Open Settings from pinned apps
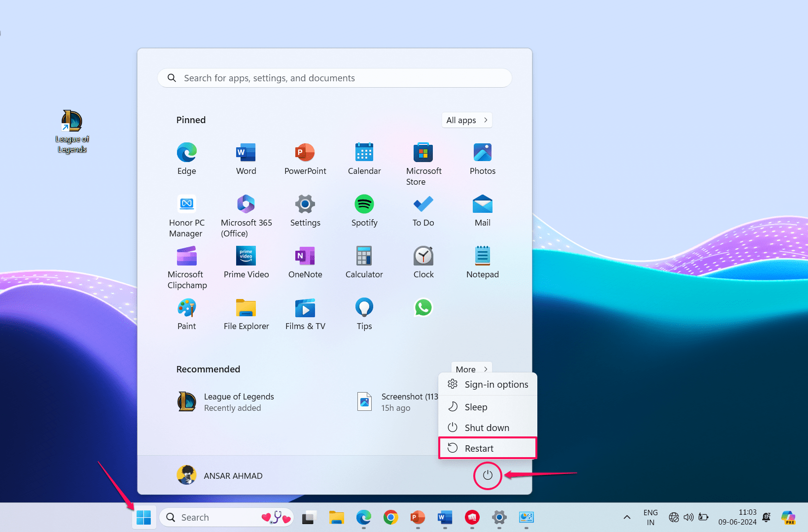 click(x=305, y=211)
